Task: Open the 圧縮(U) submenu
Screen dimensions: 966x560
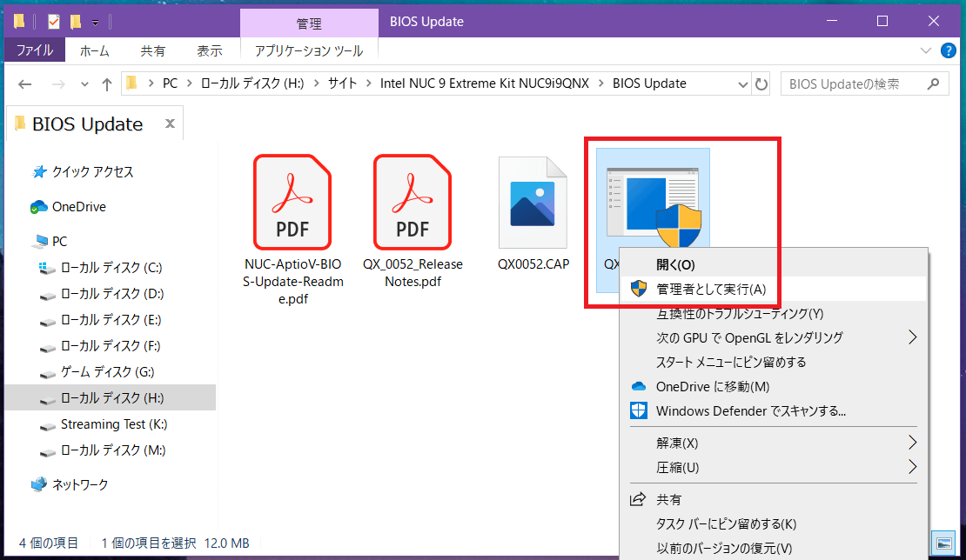Action: (x=773, y=467)
